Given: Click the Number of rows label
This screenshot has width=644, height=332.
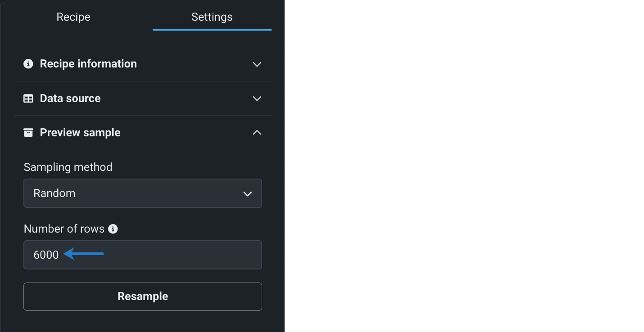Looking at the screenshot, I should (64, 229).
